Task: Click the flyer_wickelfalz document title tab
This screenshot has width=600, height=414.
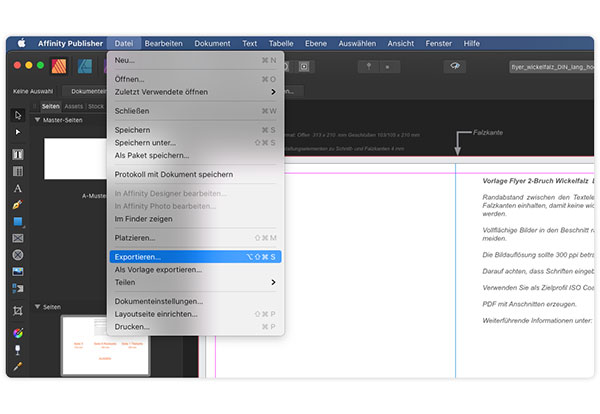Action: (552, 67)
